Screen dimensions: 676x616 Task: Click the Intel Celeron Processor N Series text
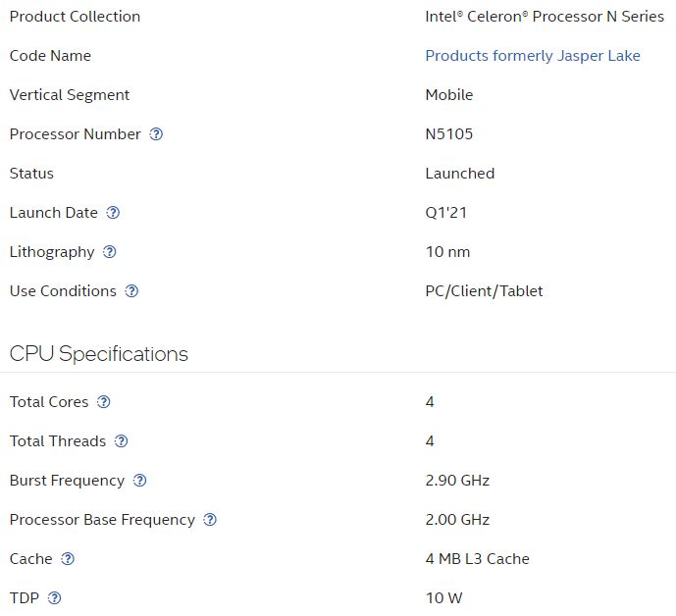point(545,17)
